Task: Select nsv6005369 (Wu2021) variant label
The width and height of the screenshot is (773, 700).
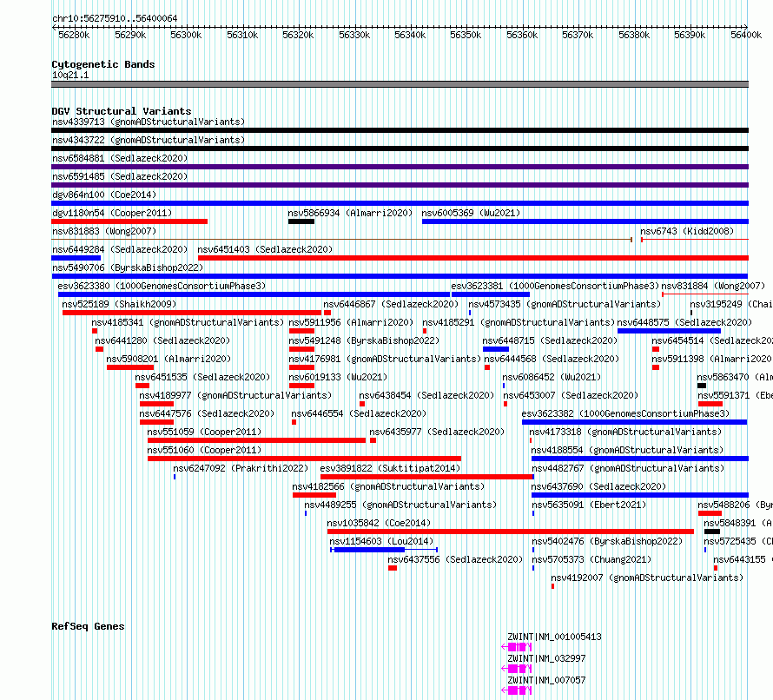Action: 471,213
